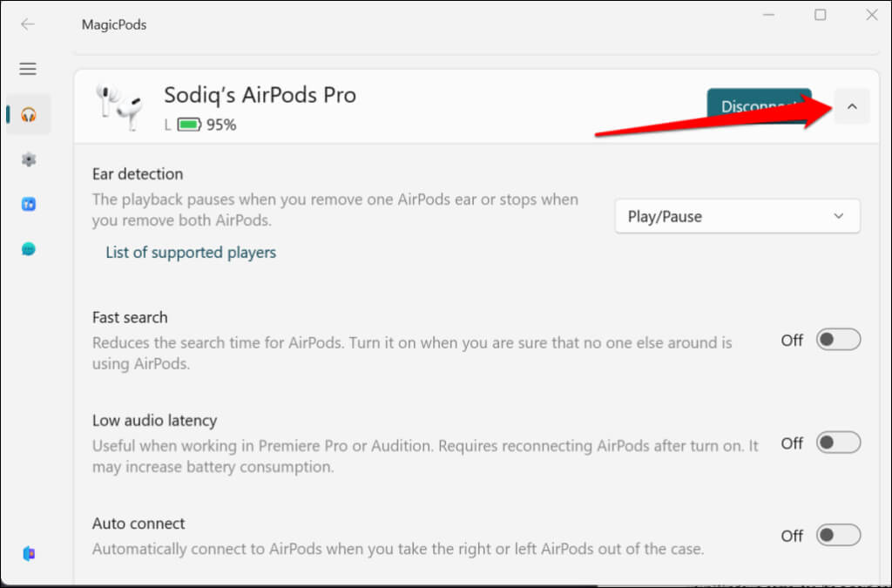
Task: Click the bottom-left sidebar icon
Action: [x=29, y=554]
